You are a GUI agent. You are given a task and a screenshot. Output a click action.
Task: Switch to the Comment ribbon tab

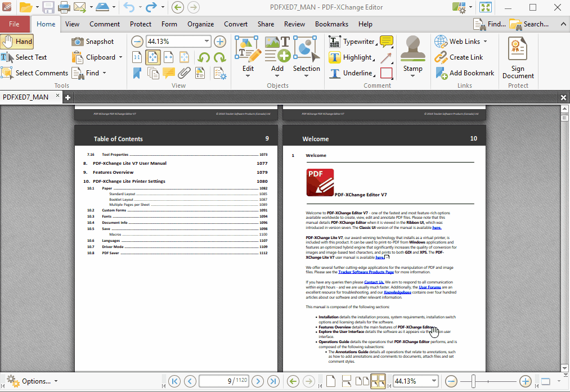click(x=105, y=24)
